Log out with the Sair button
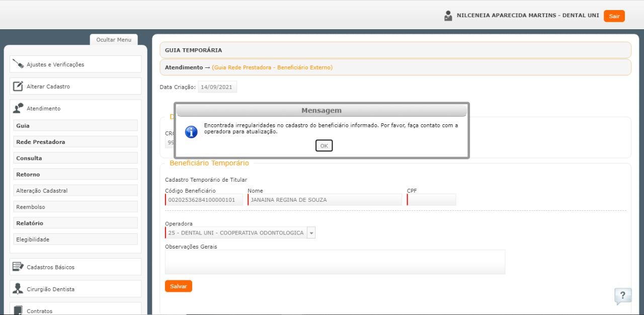This screenshot has width=644, height=315. click(614, 16)
